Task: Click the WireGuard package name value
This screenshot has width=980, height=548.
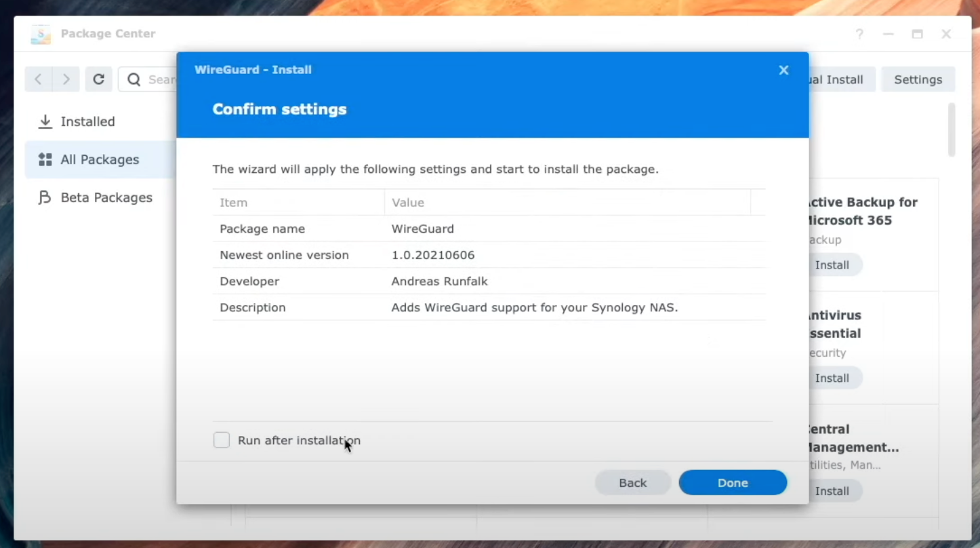Action: [x=423, y=229]
